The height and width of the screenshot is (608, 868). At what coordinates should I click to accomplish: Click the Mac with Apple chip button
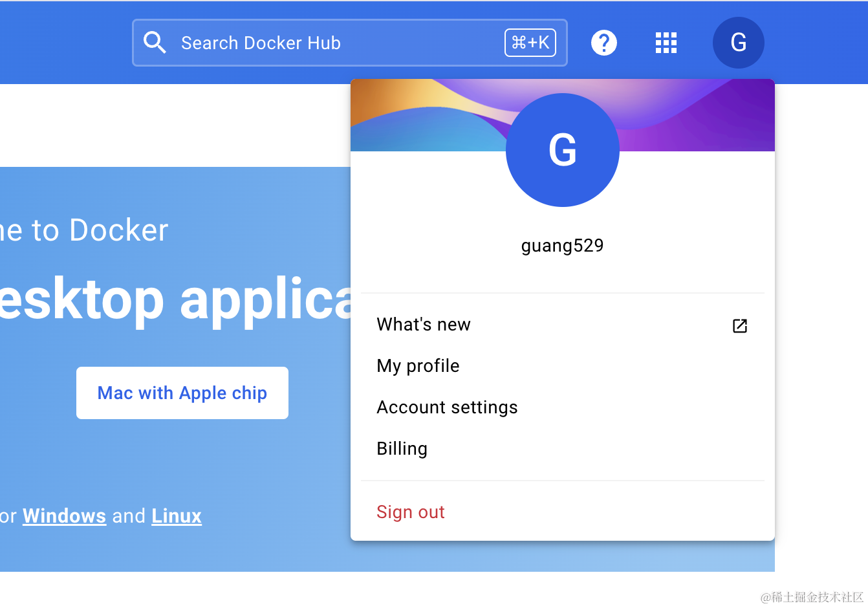tap(182, 393)
